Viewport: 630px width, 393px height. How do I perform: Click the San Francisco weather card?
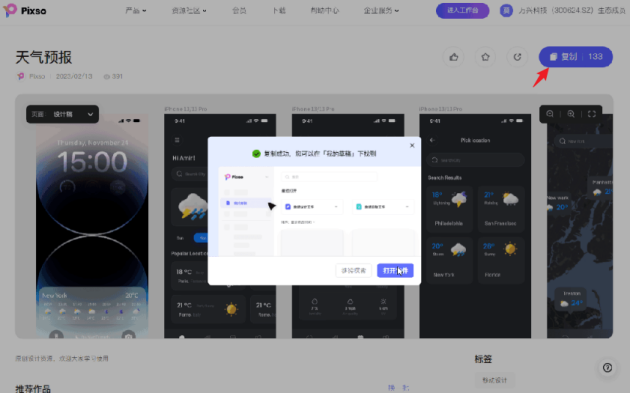501,209
